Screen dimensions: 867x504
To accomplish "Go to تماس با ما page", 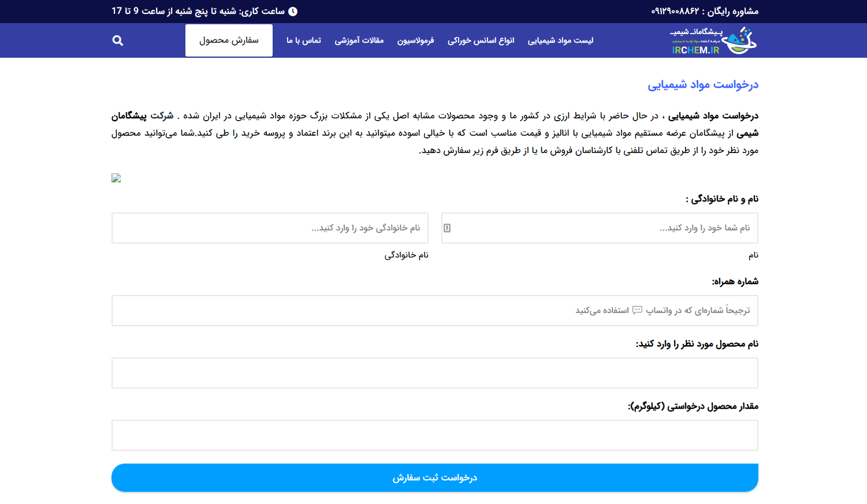I will pos(303,40).
